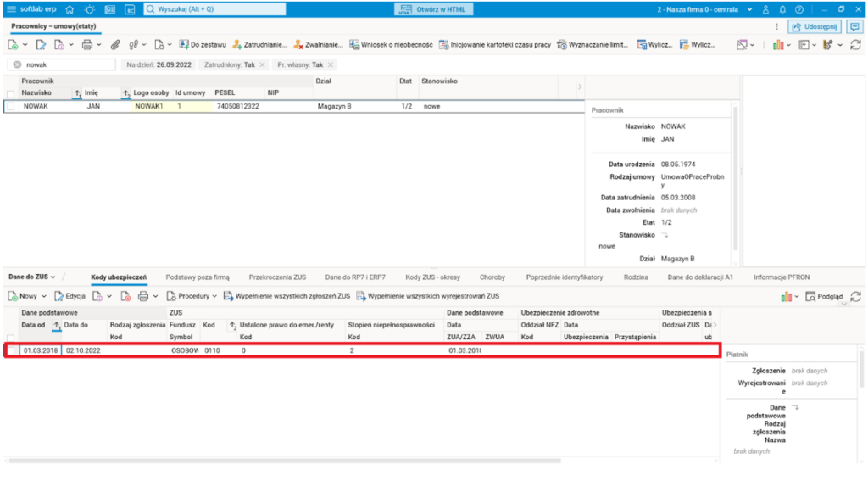Click the lower toolbar print icon

[x=142, y=296]
